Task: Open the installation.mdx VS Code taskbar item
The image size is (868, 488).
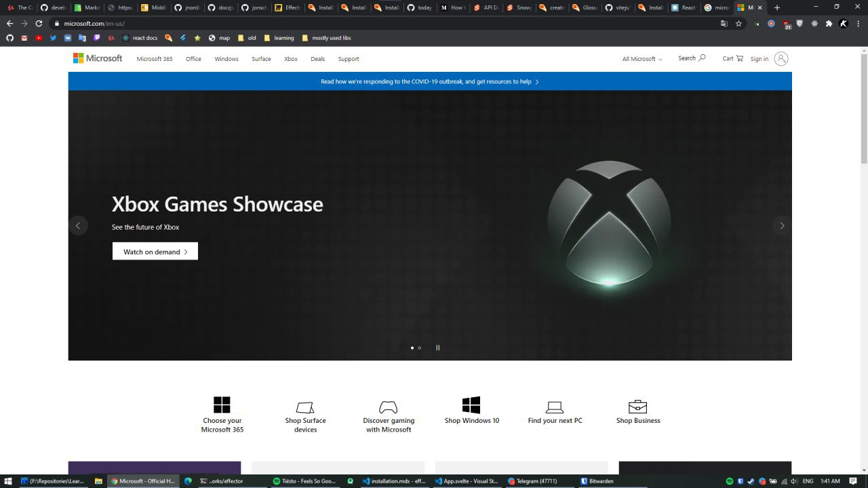Action: 395,481
